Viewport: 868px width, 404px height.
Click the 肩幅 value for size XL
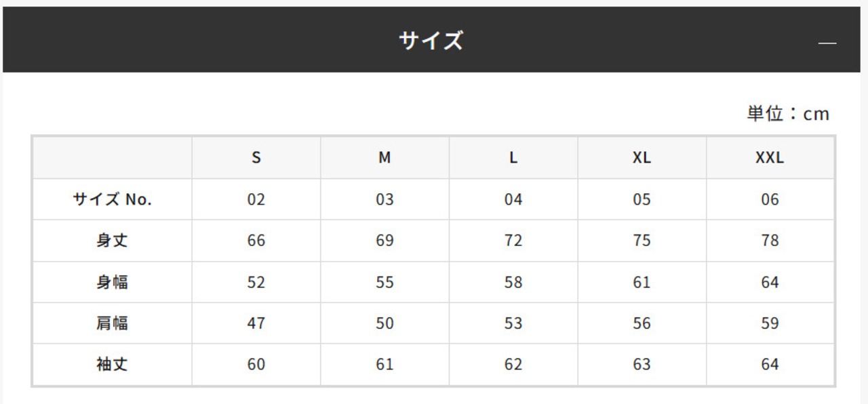coord(642,323)
